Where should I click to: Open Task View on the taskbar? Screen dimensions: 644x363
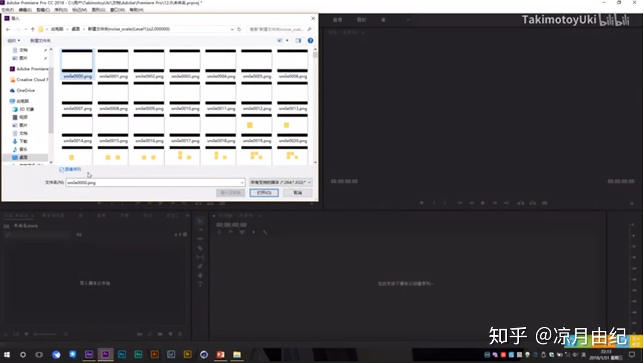pyautogui.click(x=39, y=354)
